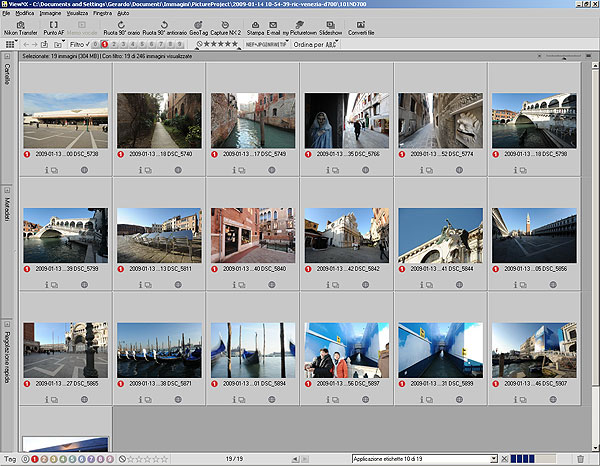
Task: Open the Finestra menu
Action: 103,13
